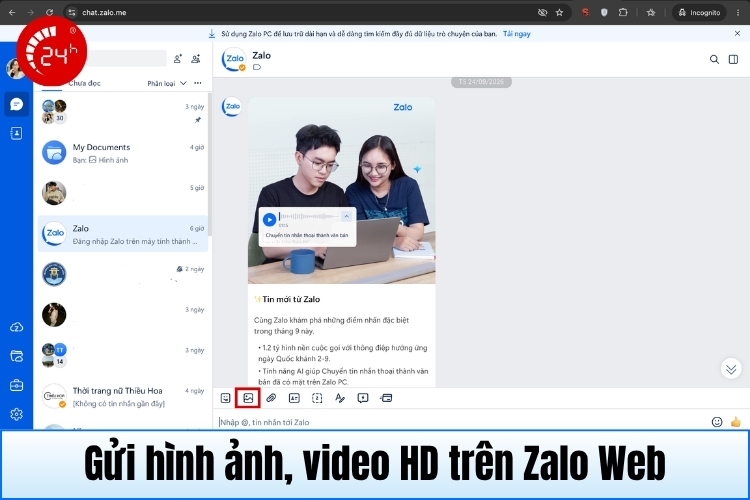750x500 pixels.
Task: Open Settings gear in sidebar
Action: (x=16, y=414)
